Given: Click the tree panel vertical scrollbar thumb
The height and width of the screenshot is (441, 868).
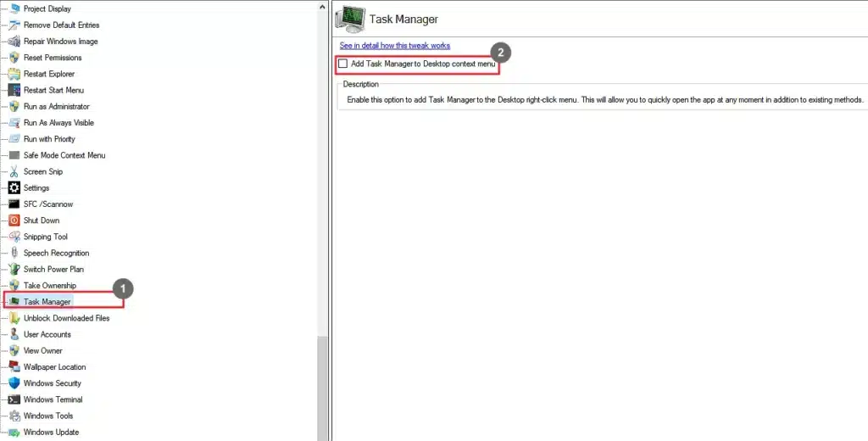Looking at the screenshot, I should pos(323,388).
